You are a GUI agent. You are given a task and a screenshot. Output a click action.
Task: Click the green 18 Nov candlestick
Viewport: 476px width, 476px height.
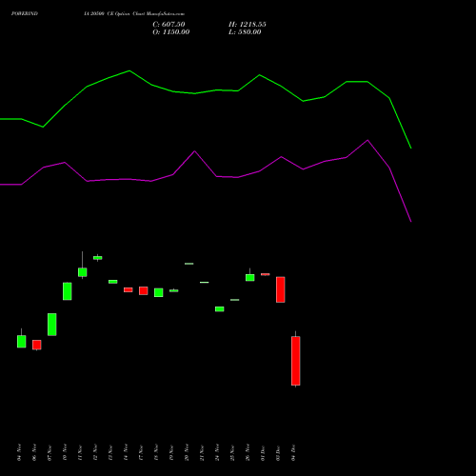click(159, 292)
